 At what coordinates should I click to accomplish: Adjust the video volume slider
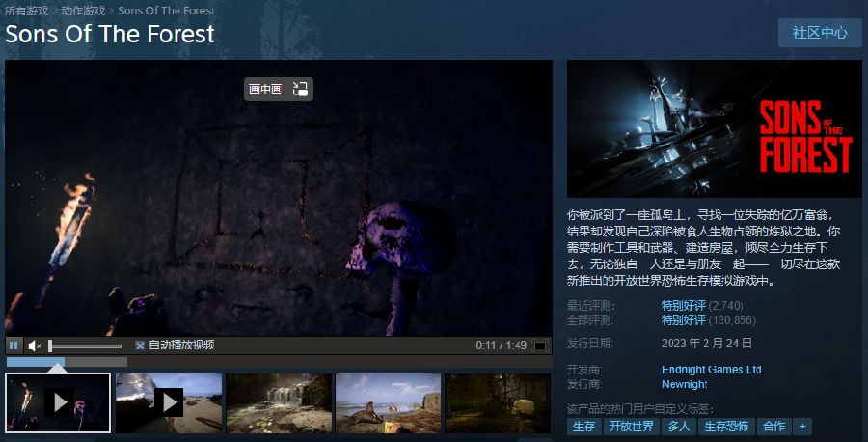pyautogui.click(x=85, y=346)
